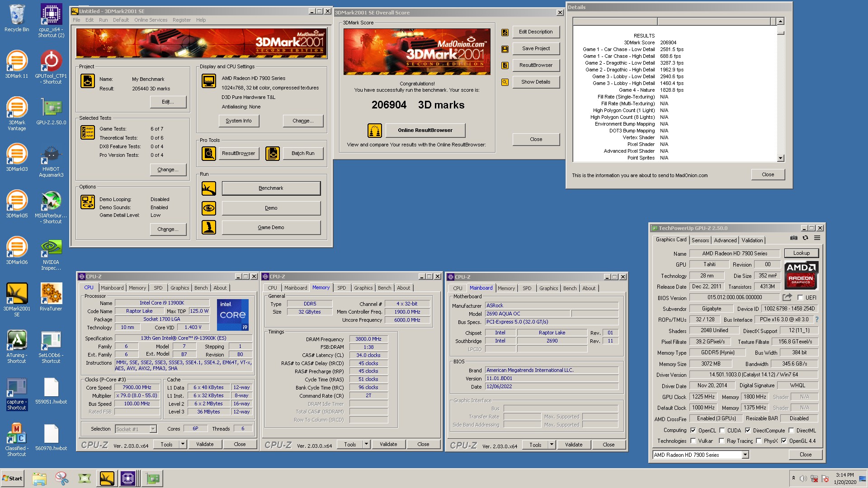Screen dimensions: 868x488
Task: Switch to the Advanced tab in GPU-Z
Action: 725,240
